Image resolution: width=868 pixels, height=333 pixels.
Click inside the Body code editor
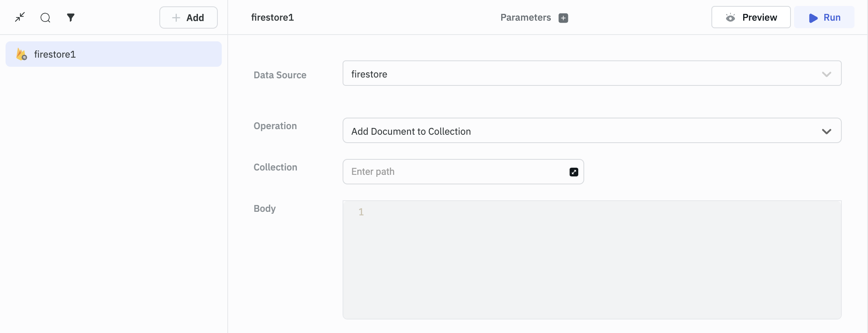coord(591,259)
